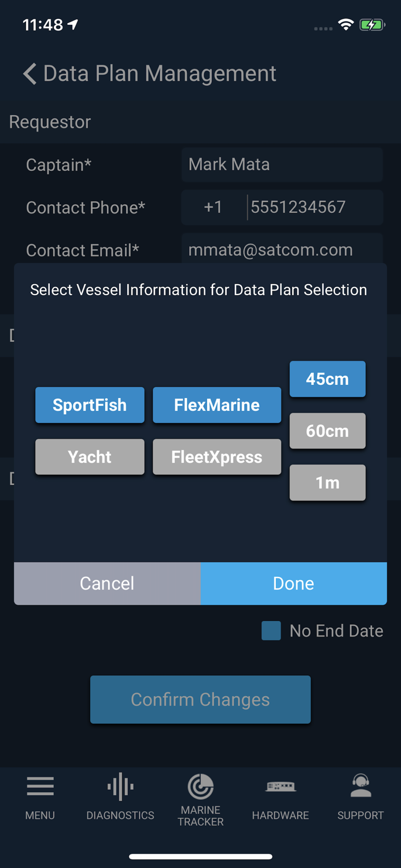Edit the Contact Email field

click(282, 250)
